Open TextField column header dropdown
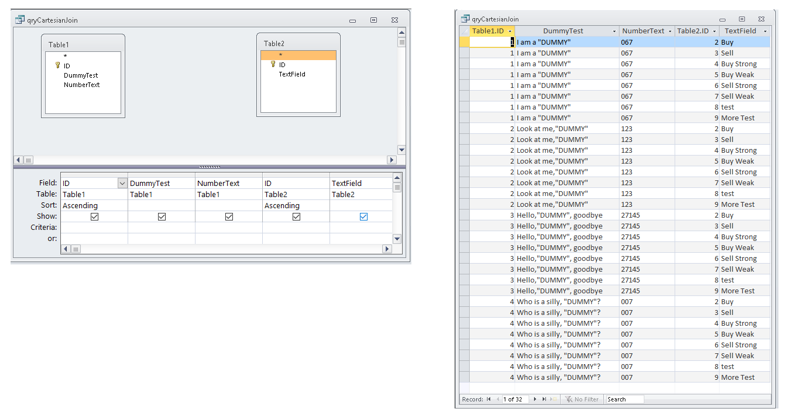This screenshot has width=790, height=417. click(x=765, y=31)
